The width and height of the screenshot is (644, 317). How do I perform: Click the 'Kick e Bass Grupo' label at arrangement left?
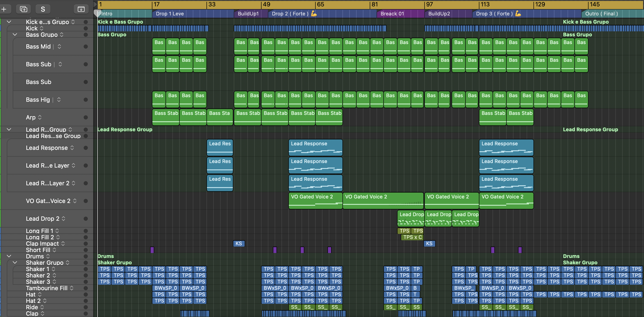click(120, 22)
